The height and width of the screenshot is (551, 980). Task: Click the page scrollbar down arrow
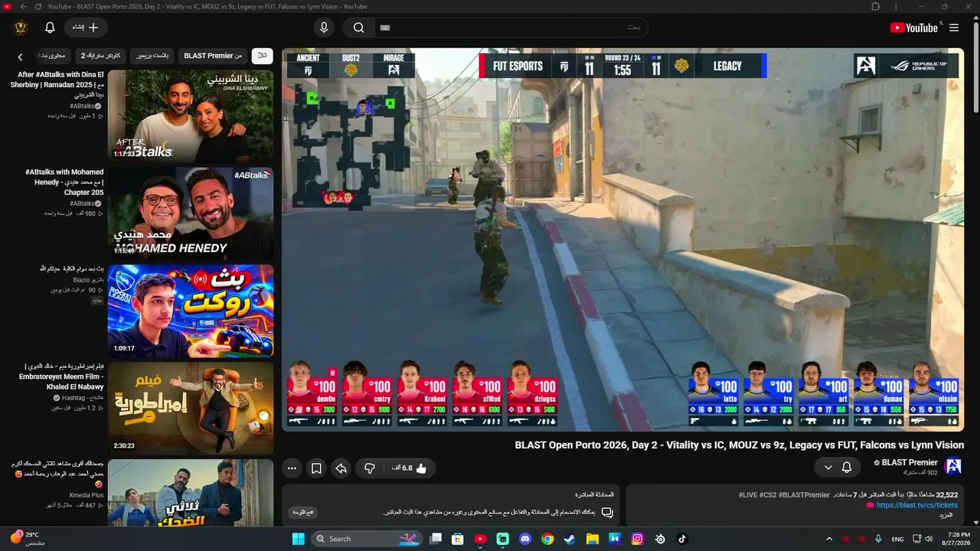(975, 523)
